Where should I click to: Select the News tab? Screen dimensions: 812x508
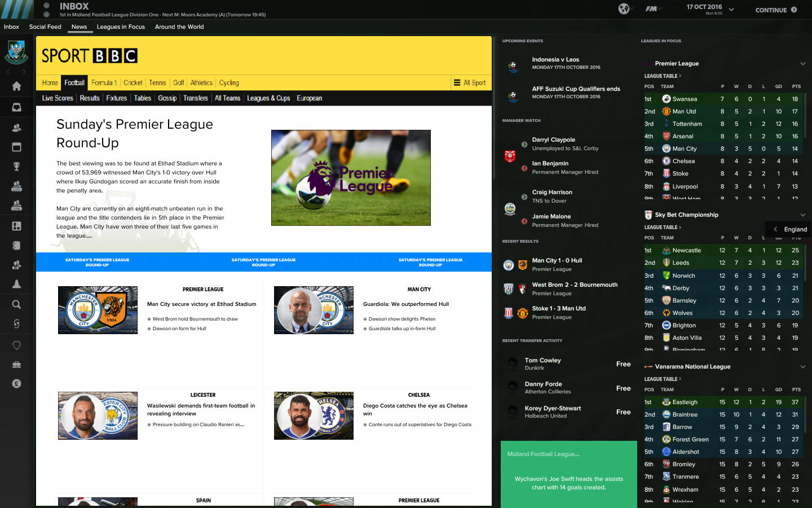tap(79, 27)
